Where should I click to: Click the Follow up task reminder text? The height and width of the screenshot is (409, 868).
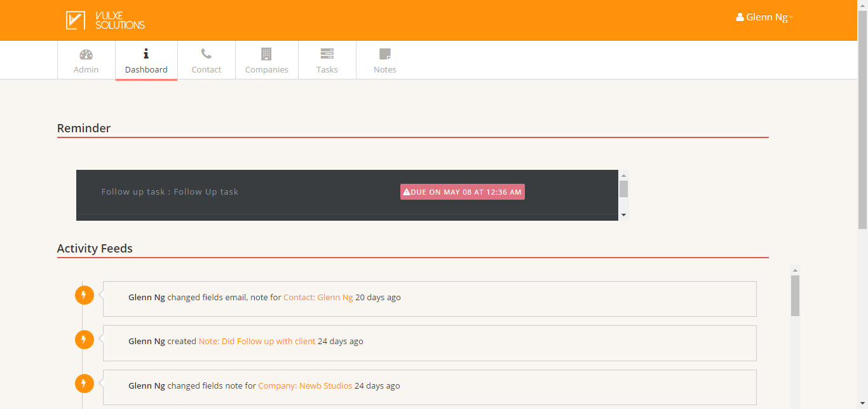pos(170,191)
